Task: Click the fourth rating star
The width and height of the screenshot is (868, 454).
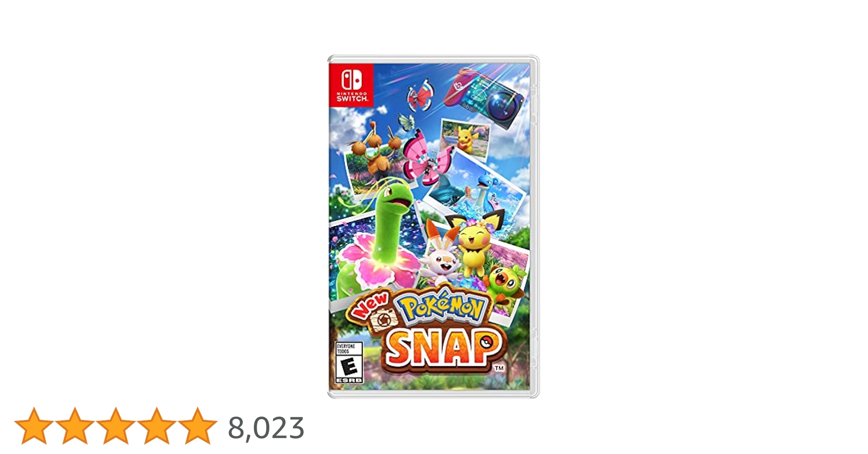Action: 157,426
